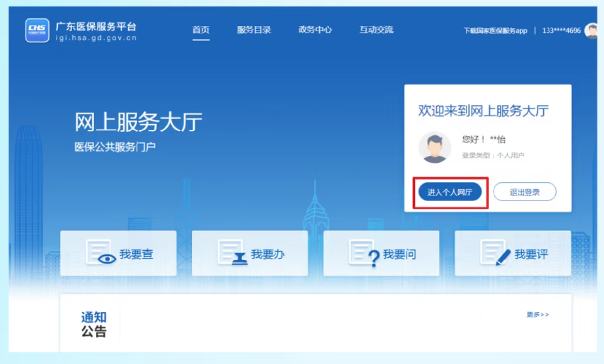
Task: Click the user avatar in welcome card
Action: [435, 147]
